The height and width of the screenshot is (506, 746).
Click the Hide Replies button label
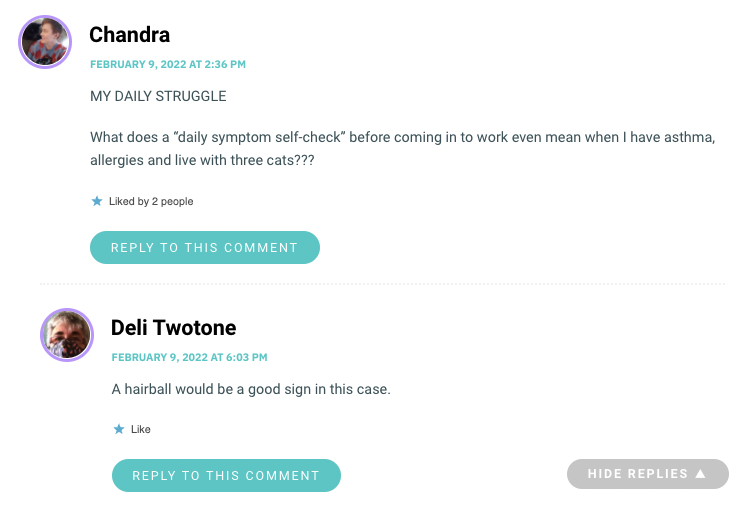638,474
